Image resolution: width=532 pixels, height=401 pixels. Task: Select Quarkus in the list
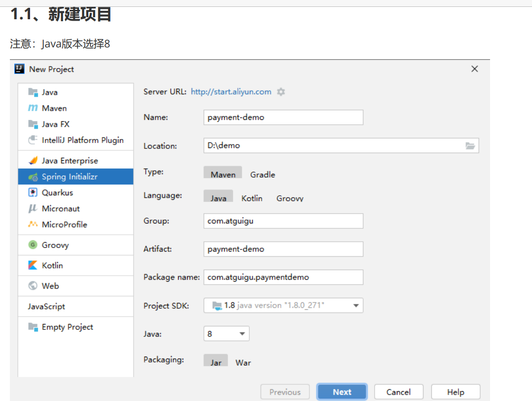pyautogui.click(x=76, y=192)
